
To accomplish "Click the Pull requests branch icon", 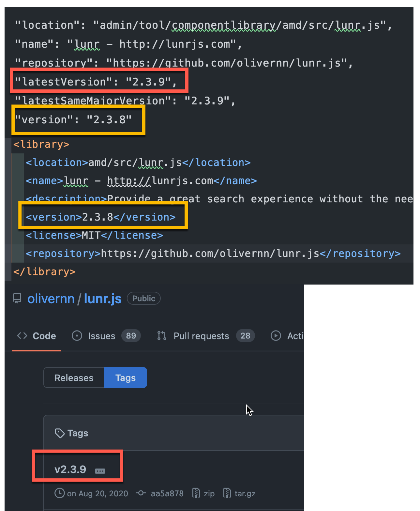I will [x=162, y=336].
